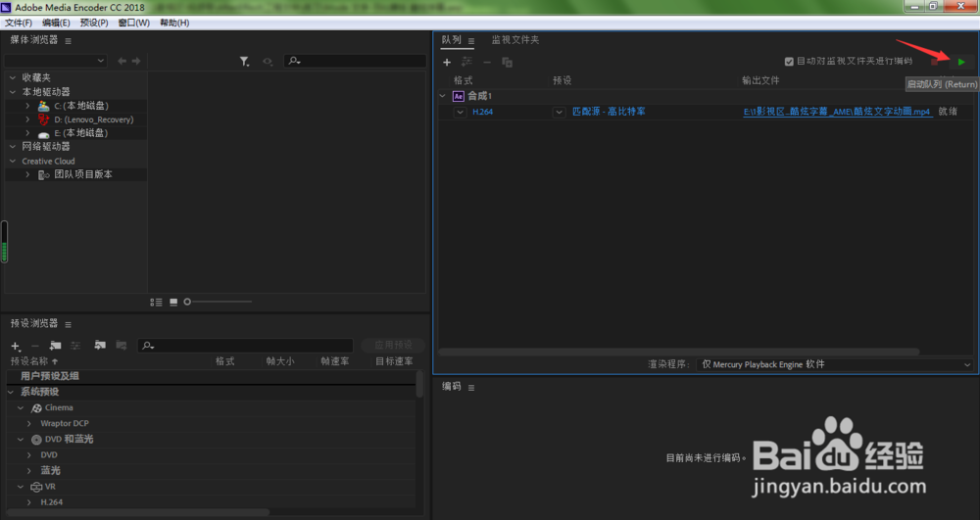The height and width of the screenshot is (520, 980).
Task: Click the add output settings icon in the queue toolbar
Action: tap(466, 62)
